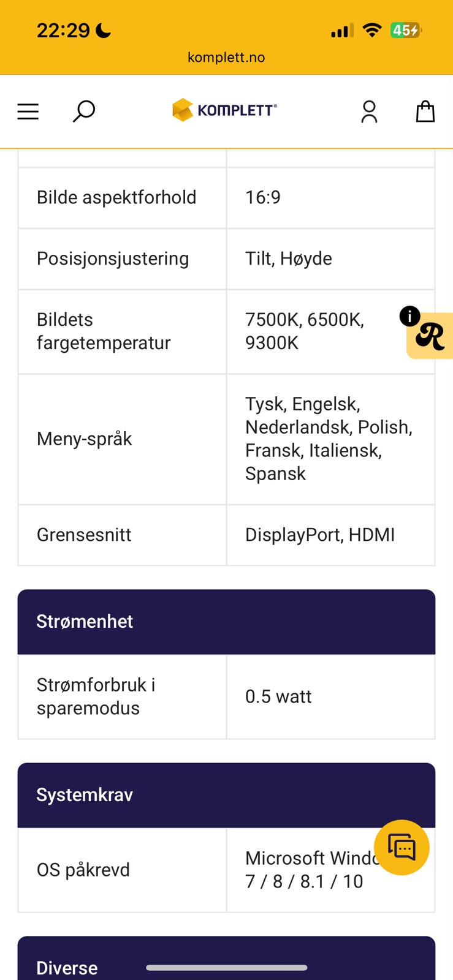Open the hamburger menu
453x980 pixels.
pyautogui.click(x=28, y=111)
